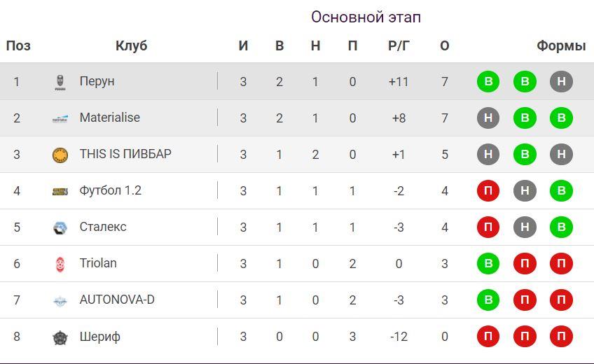The height and width of the screenshot is (364, 594).
Task: Select the Основной этап stage heading
Action: tap(366, 17)
